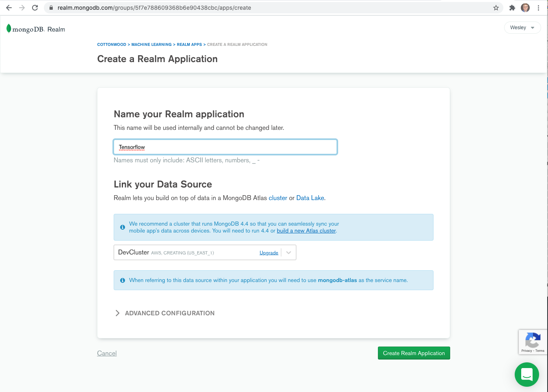Expand the ADVANCED CONFIGURATION section
Screen dimensions: 548x392
click(165, 313)
